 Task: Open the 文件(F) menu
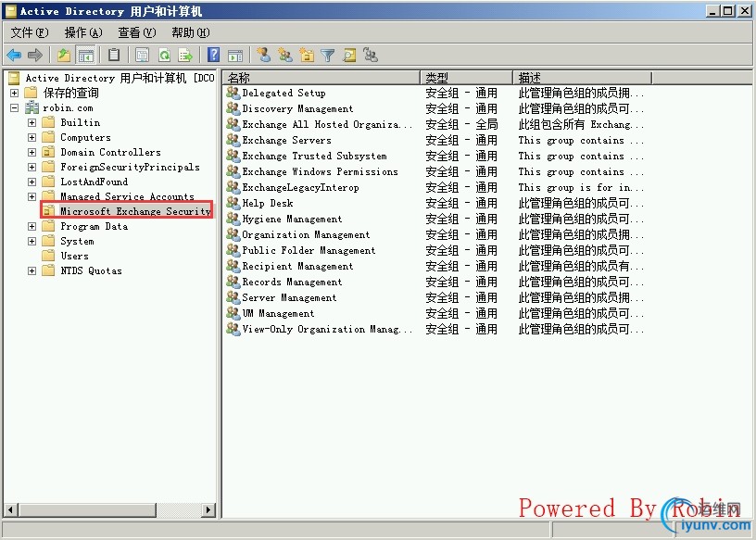tap(30, 32)
